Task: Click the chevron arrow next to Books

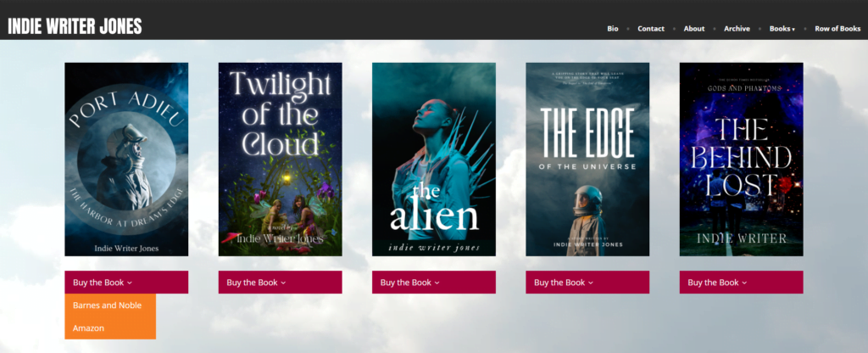Action: tap(793, 30)
